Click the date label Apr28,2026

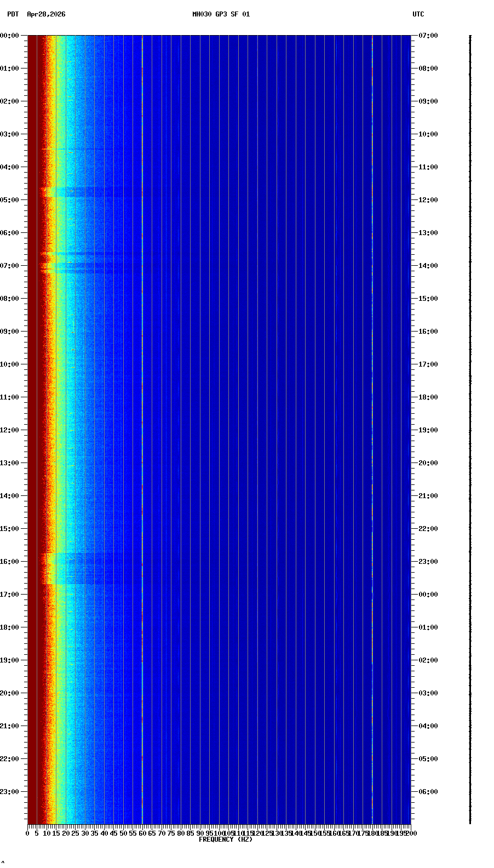(x=46, y=14)
